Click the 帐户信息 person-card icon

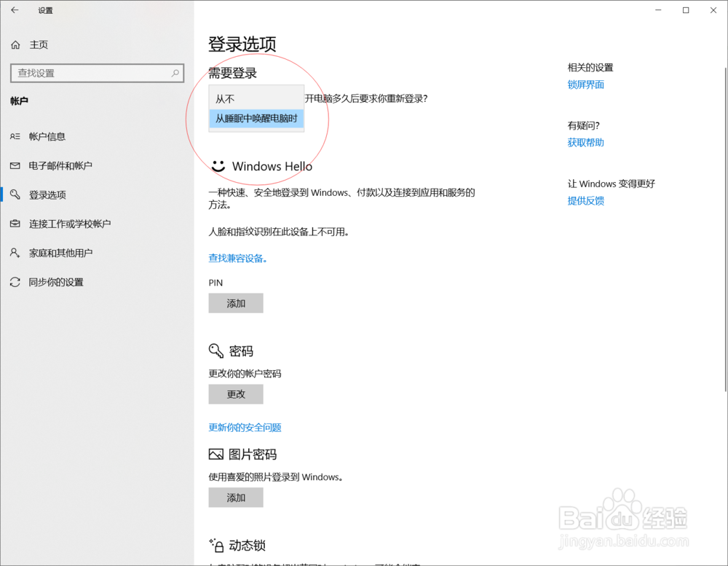pos(15,136)
